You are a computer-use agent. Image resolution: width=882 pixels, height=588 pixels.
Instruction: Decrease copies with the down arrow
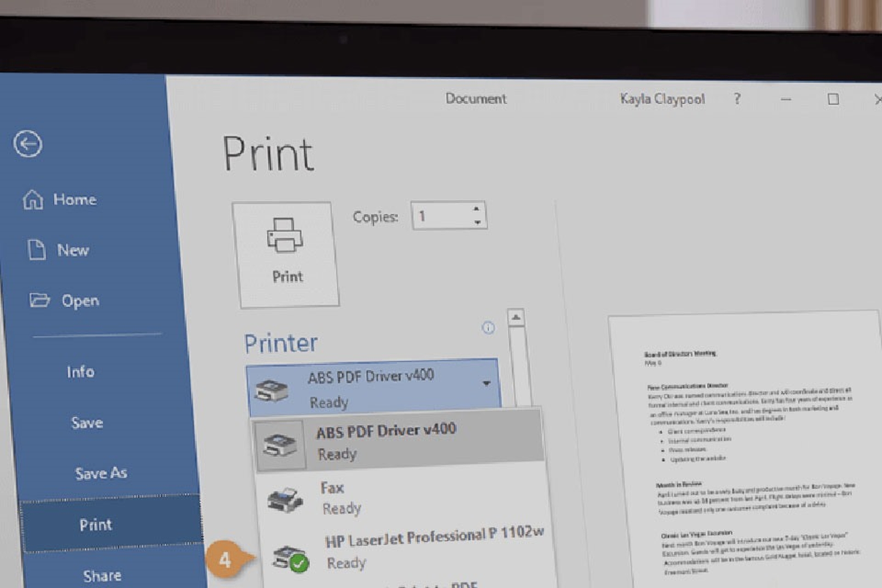click(478, 222)
